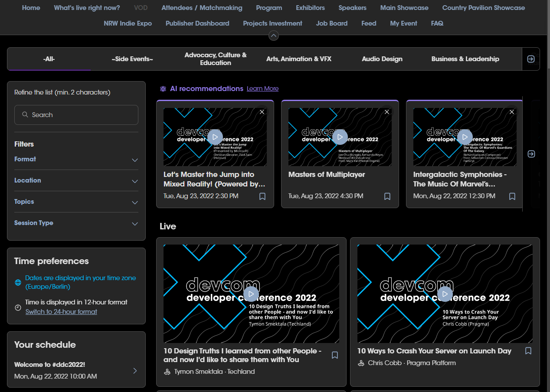
Task: Switch to 24-hour format
Action: point(61,312)
